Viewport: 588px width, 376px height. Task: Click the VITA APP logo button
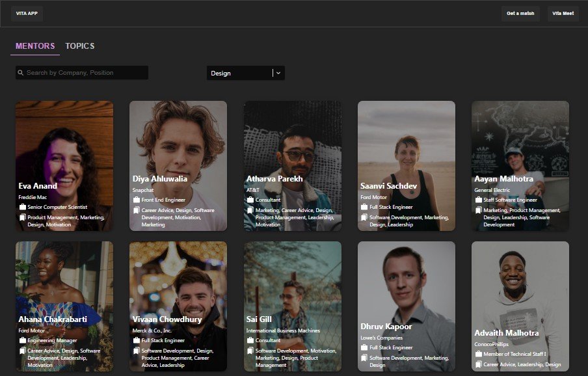(x=27, y=13)
